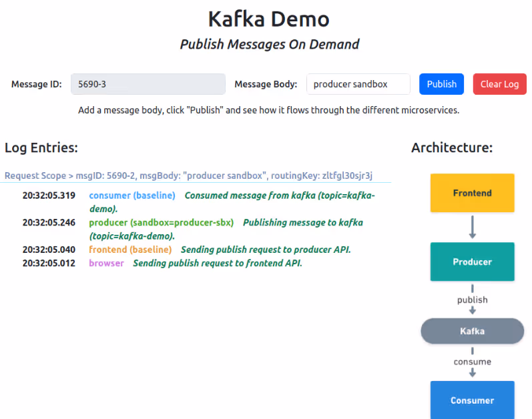This screenshot has height=419, width=532.
Task: Click the "Architecture:" heading
Action: tap(452, 148)
